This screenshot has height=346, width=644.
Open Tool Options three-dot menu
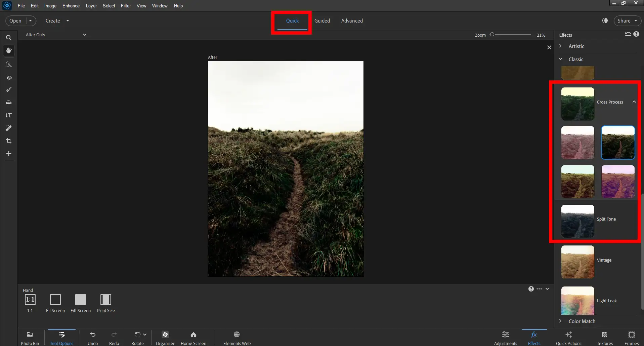pos(539,289)
